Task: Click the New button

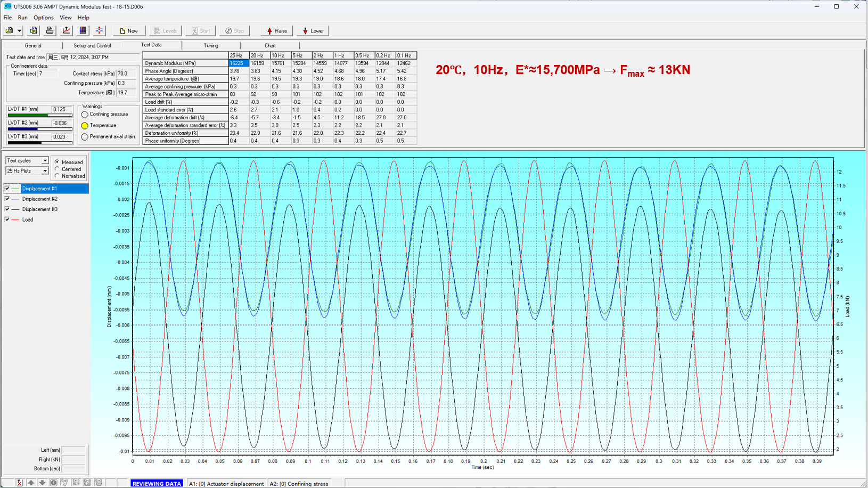Action: 128,31
